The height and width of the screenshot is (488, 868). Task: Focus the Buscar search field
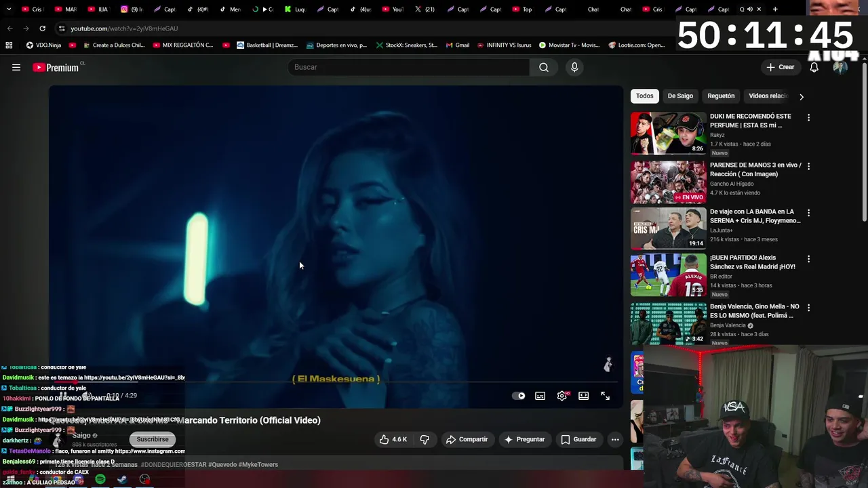click(x=409, y=67)
